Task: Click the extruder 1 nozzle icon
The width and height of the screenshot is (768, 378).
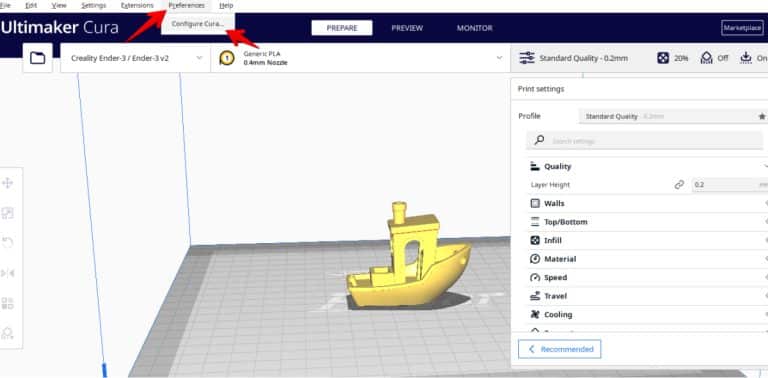Action: [226, 58]
